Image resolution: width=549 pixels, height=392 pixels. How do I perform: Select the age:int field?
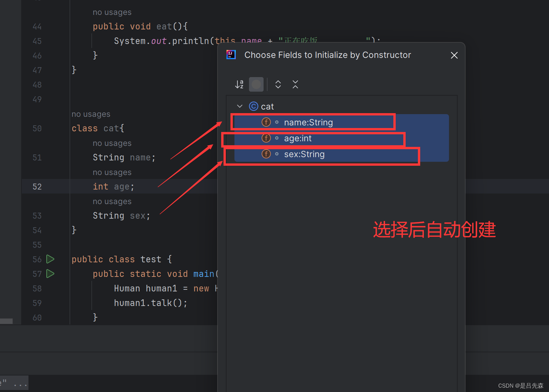341,138
